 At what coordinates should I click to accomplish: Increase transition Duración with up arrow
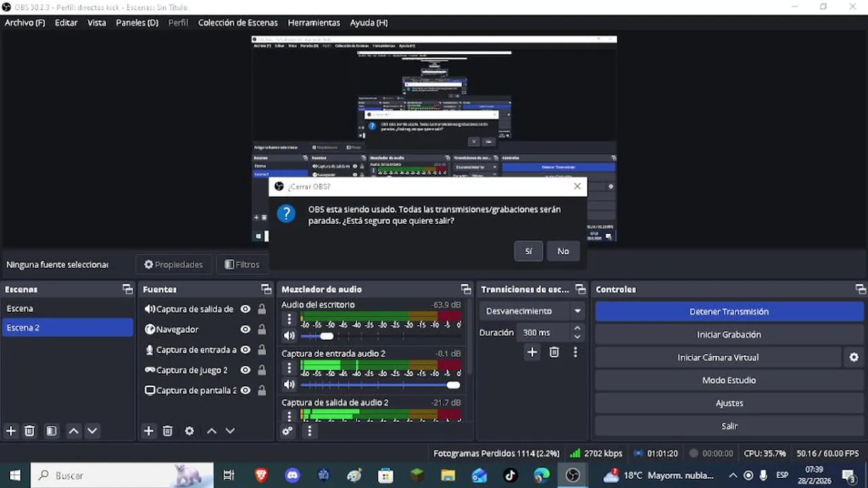[x=577, y=329]
